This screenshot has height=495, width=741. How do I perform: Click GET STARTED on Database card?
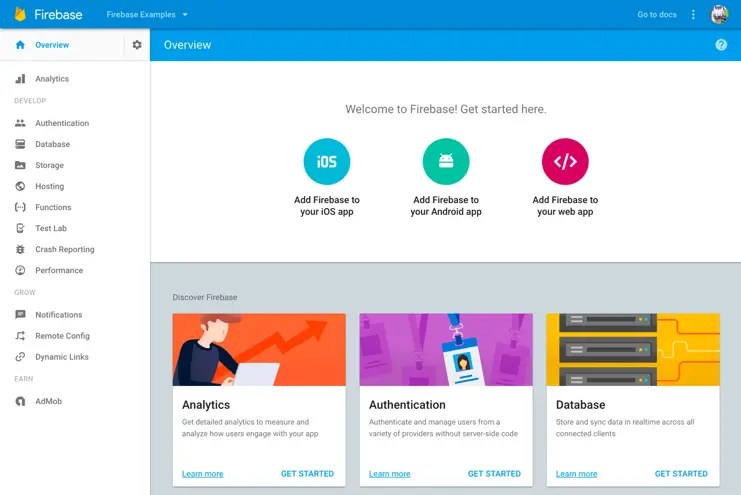click(x=681, y=474)
